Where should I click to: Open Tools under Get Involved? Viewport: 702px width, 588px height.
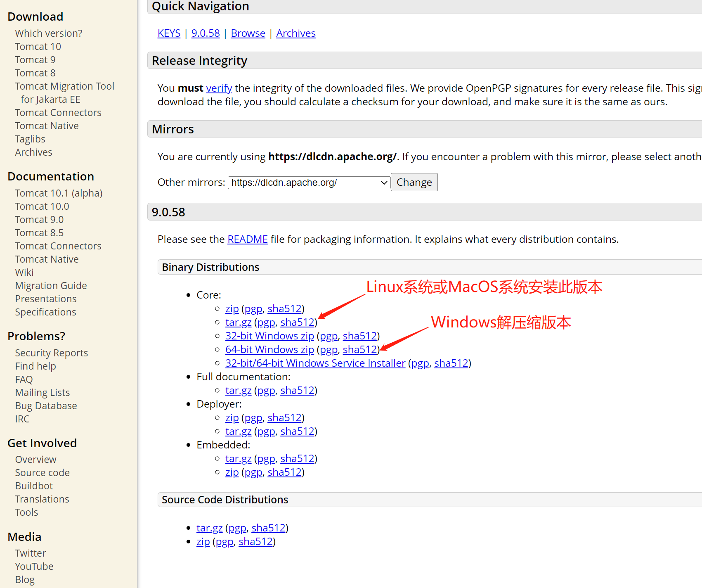26,512
